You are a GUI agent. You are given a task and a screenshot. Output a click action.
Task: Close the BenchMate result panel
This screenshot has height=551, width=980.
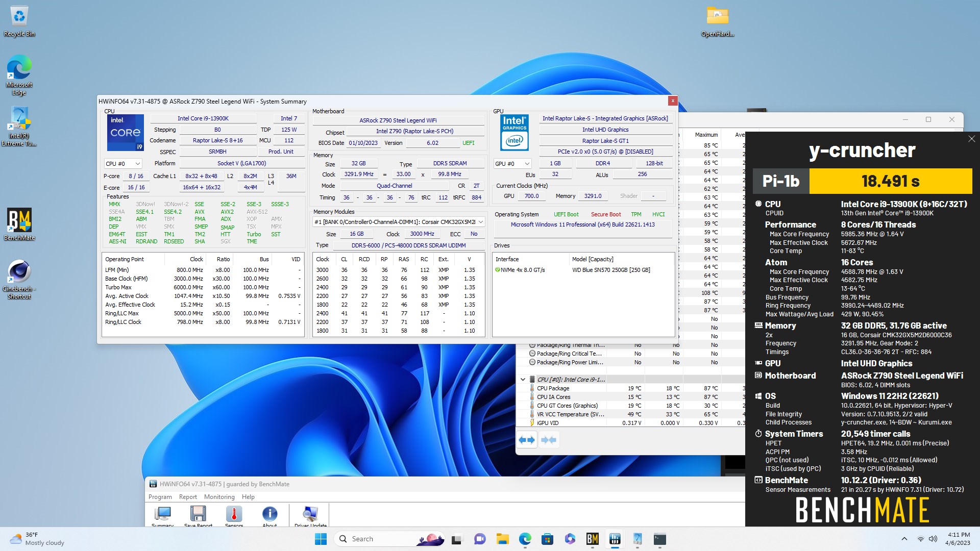971,139
